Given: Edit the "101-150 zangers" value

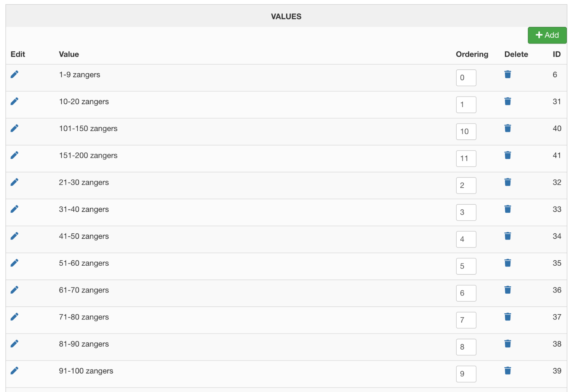Looking at the screenshot, I should [15, 128].
